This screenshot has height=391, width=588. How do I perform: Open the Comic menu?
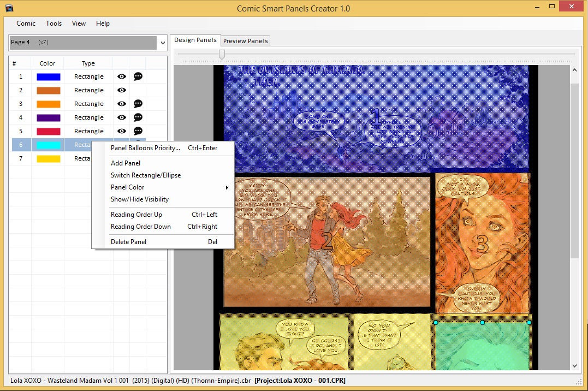(26, 23)
